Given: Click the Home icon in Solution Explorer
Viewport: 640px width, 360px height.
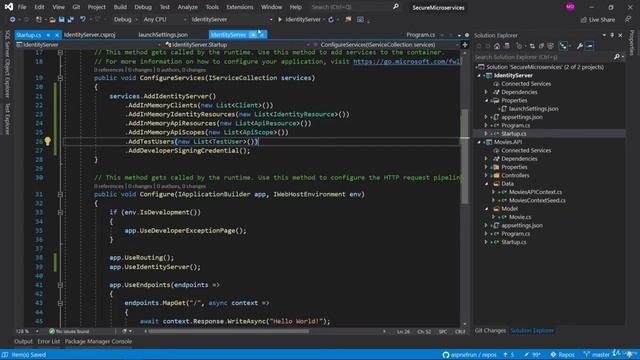Looking at the screenshot, I should pyautogui.click(x=497, y=46).
